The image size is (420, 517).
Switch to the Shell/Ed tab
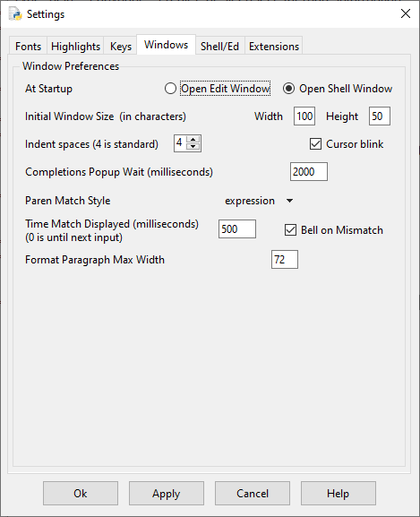[219, 46]
